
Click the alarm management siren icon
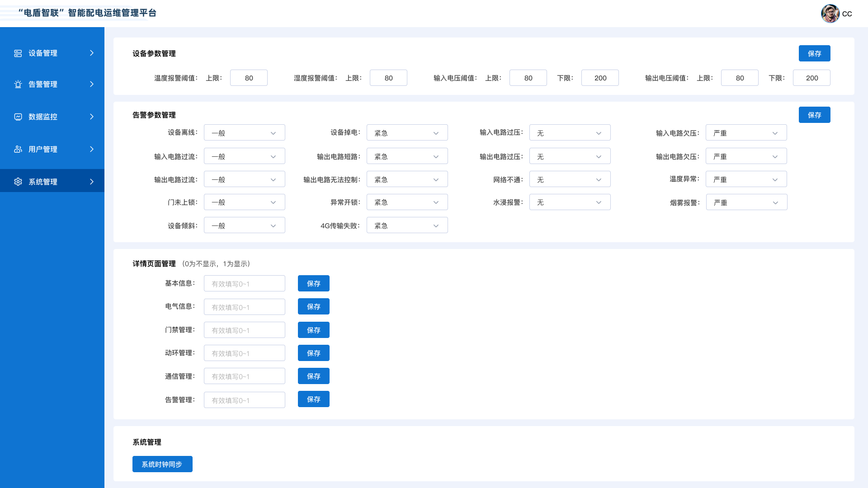click(x=18, y=84)
